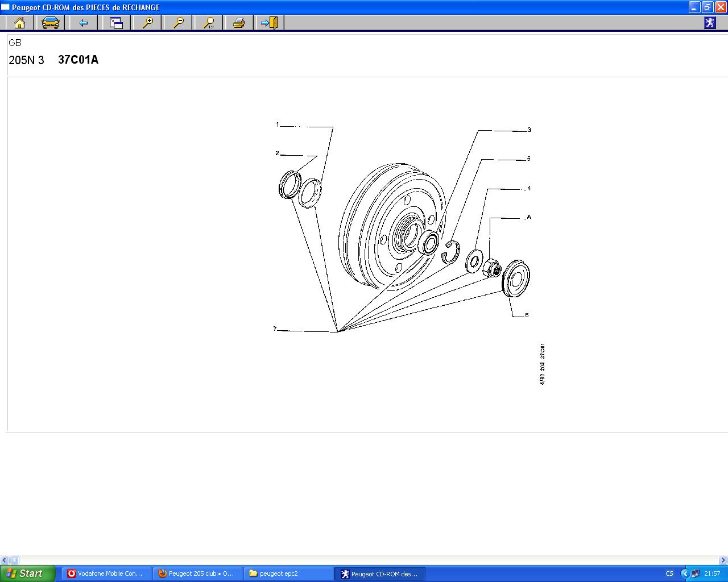Image resolution: width=728 pixels, height=582 pixels.
Task: Click horizontal scrollbar left arrow
Action: tap(5, 560)
